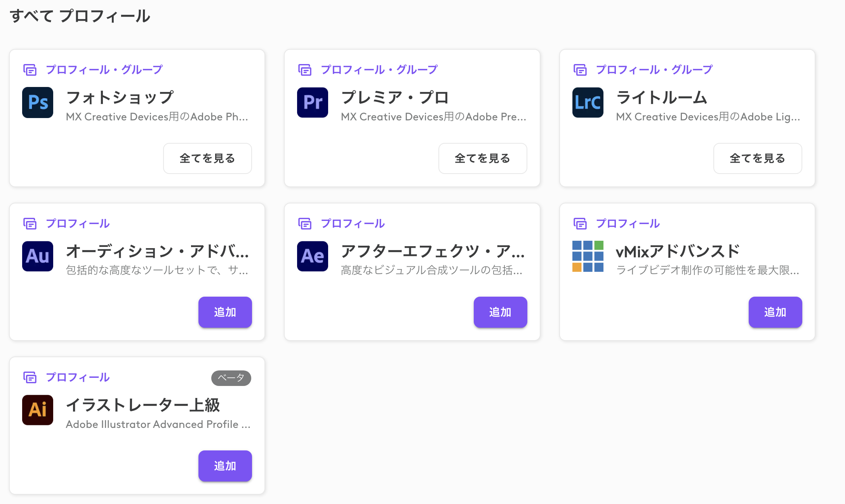
Task: Click profile group icon on Lightroom card
Action: tap(580, 70)
